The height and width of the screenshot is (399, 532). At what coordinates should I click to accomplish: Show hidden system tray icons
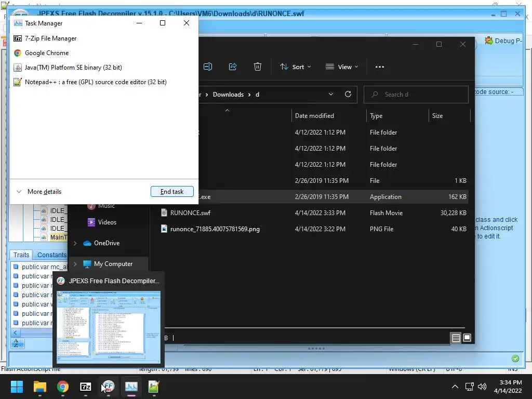pos(455,387)
